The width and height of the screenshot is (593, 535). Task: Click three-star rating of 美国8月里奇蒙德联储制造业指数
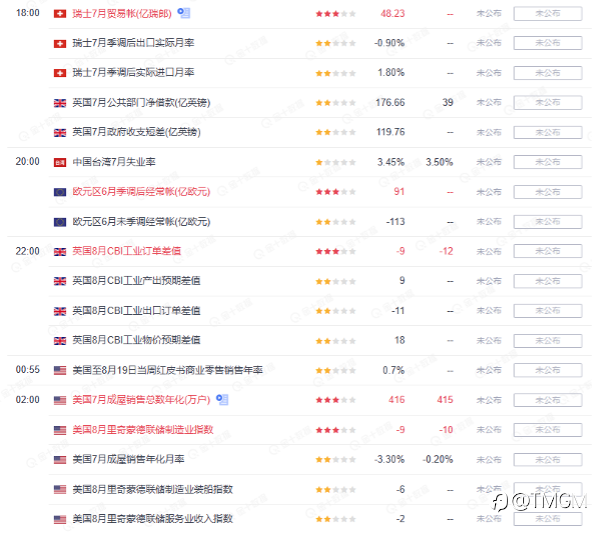tap(335, 430)
